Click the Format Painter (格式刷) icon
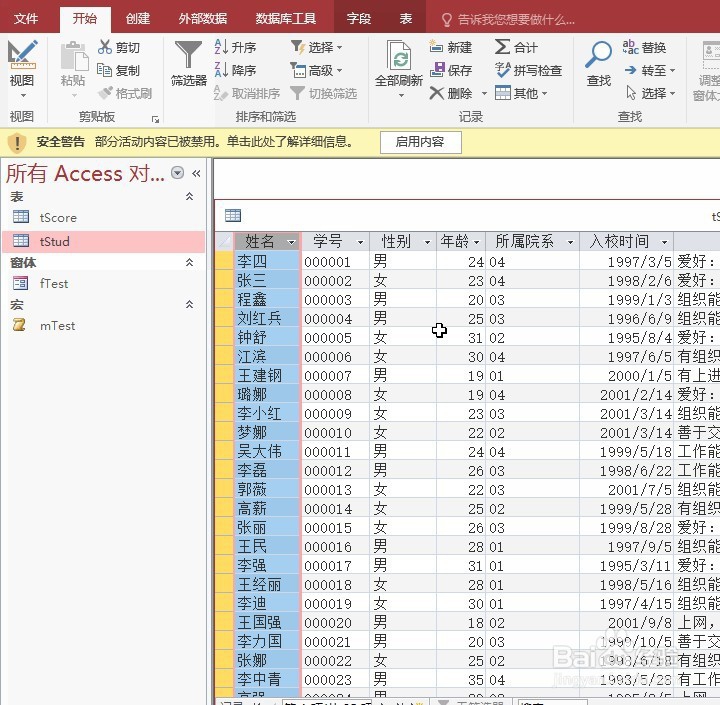The width and height of the screenshot is (720, 705). click(x=105, y=93)
